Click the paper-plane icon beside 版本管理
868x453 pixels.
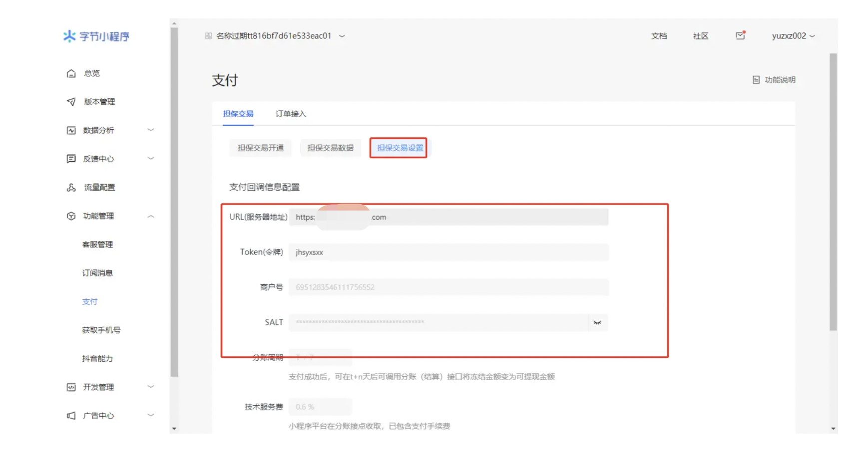click(x=71, y=102)
